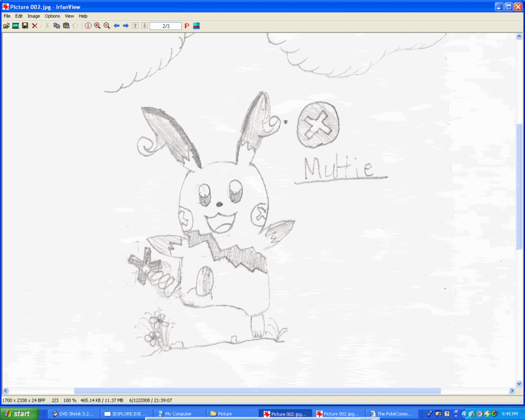Click the scroll right arrow button
Viewport: 525px width, 420px height.
pyautogui.click(x=512, y=390)
